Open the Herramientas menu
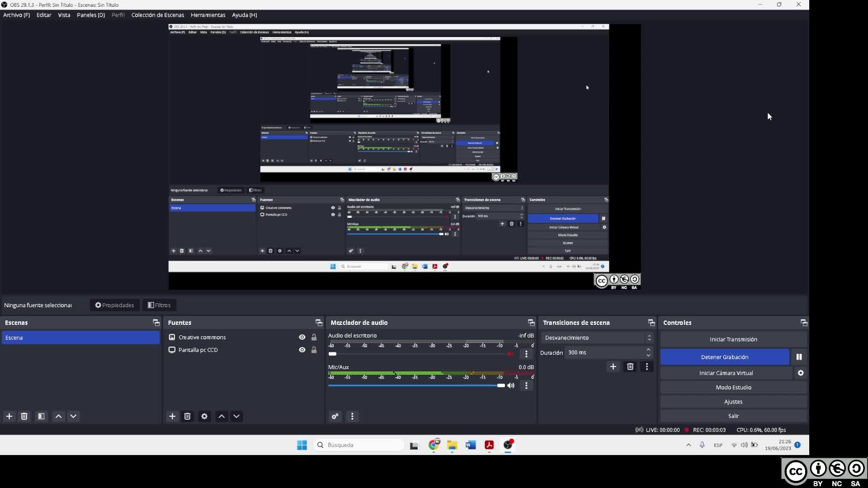The image size is (868, 488). 208,15
